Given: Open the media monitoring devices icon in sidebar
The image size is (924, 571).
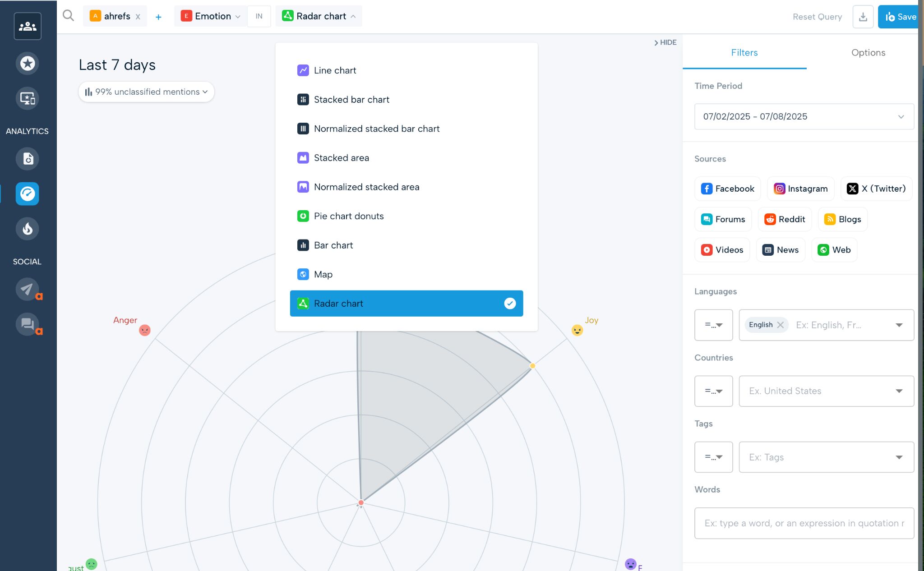Looking at the screenshot, I should coord(27,98).
